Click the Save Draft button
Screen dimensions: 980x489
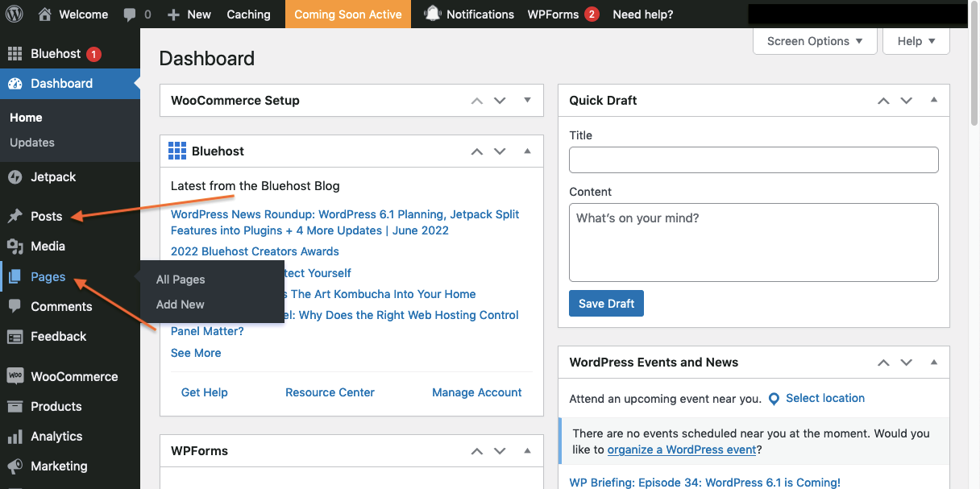(x=606, y=304)
